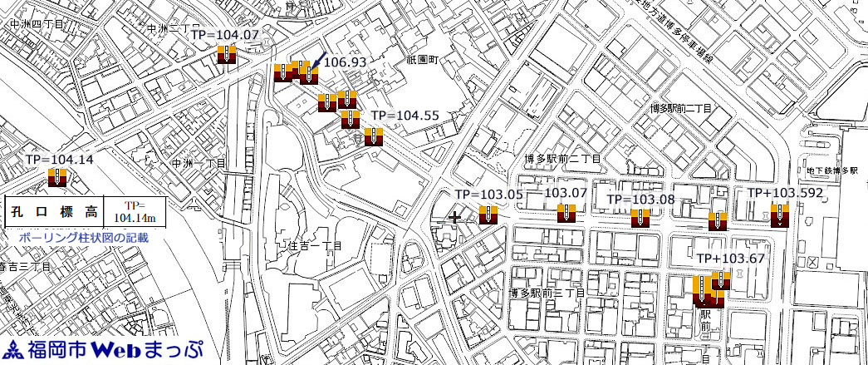This screenshot has width=868, height=365.
Task: Open the borehole marker below TP=103.08
Action: 640,218
